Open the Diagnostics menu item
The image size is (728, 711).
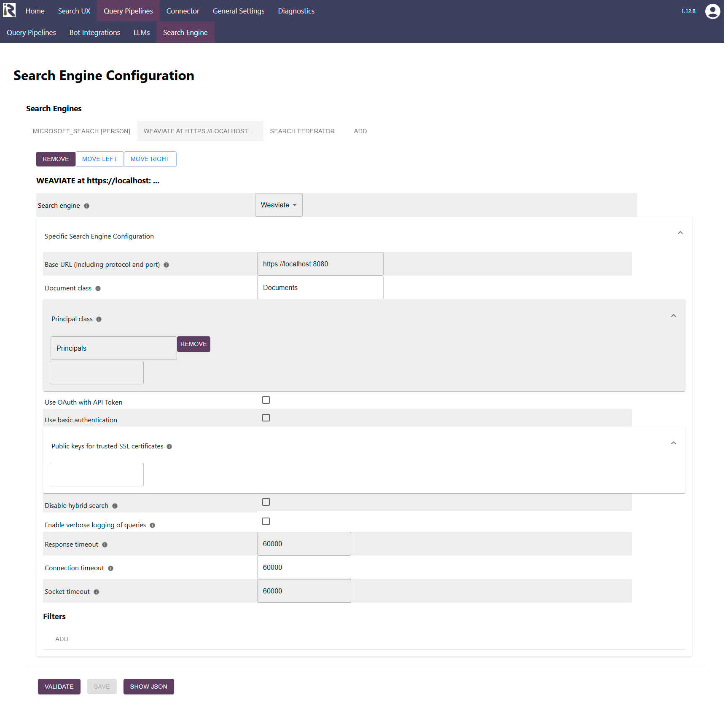(296, 11)
